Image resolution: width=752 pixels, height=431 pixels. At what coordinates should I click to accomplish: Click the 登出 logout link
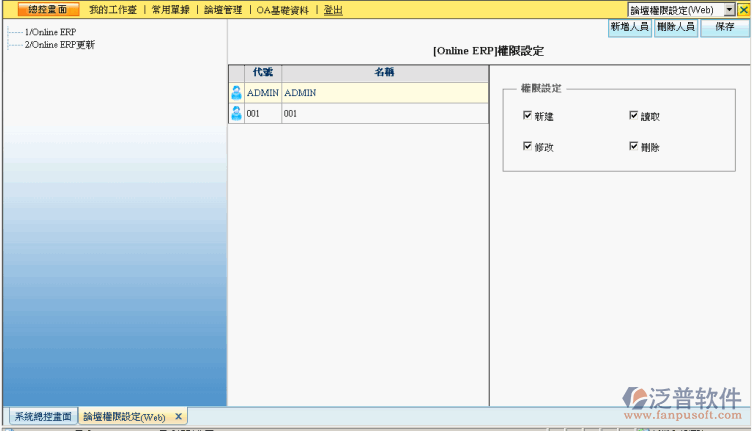333,10
